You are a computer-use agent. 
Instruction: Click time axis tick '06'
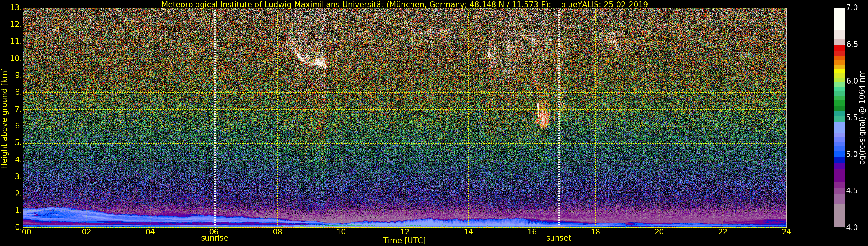pyautogui.click(x=214, y=232)
